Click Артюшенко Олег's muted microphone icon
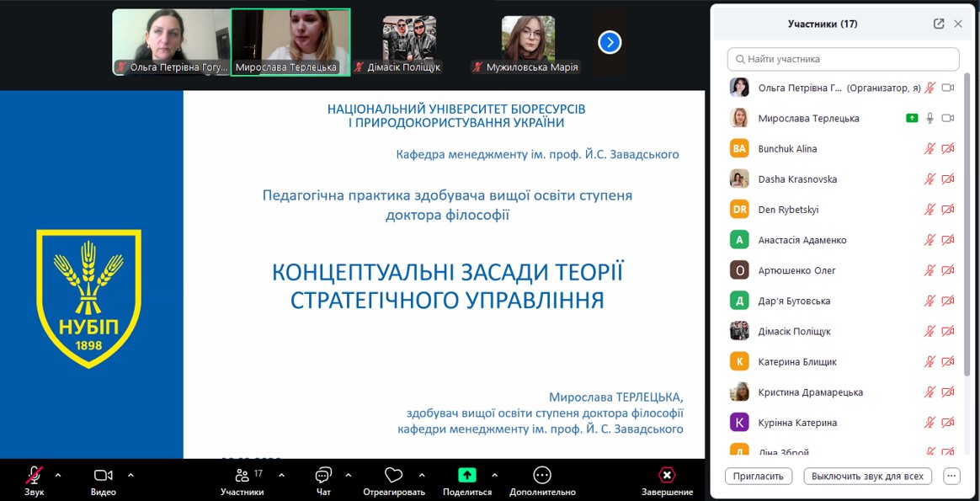This screenshot has width=980, height=501. coord(930,270)
